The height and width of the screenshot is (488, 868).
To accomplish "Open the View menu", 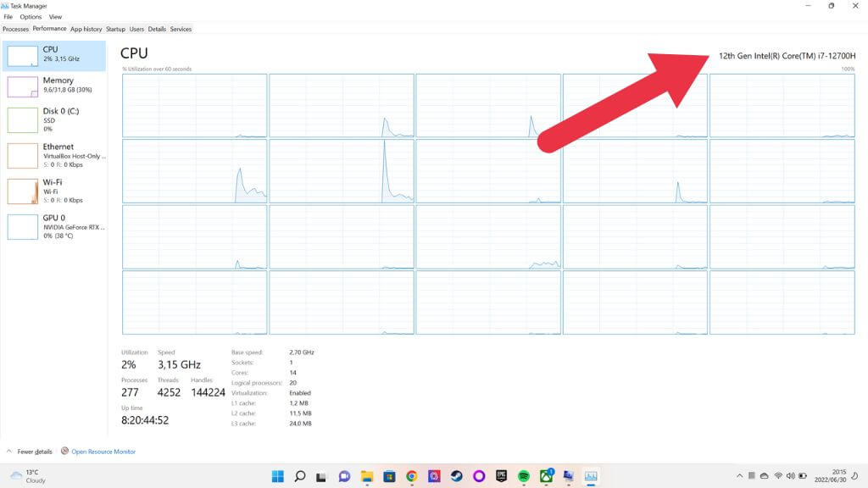I will 55,17.
